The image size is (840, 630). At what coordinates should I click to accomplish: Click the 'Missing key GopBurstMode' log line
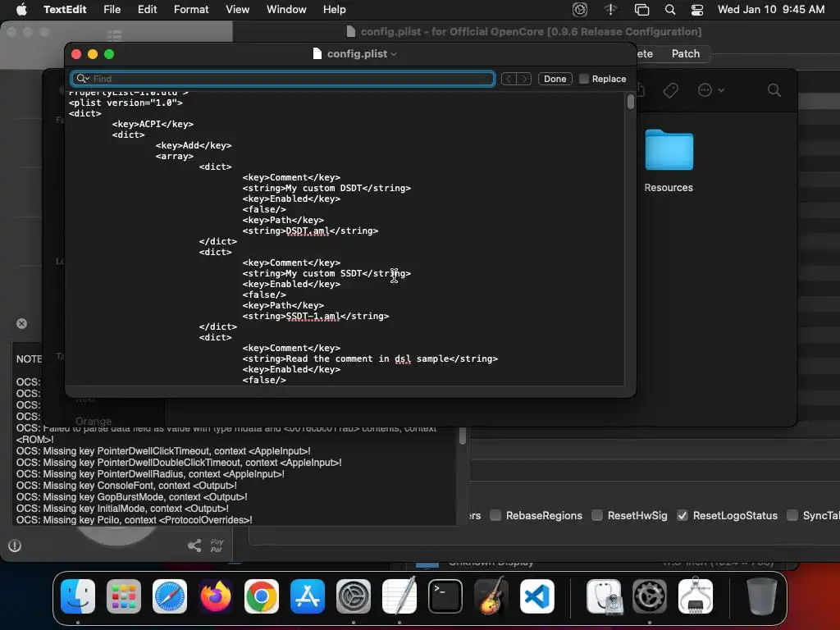click(x=132, y=497)
